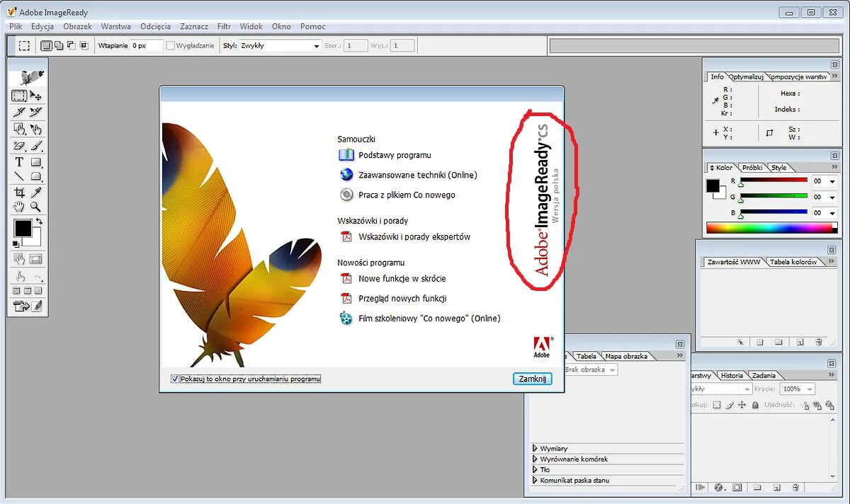
Task: Click the Kolor panel foreground color box
Action: [713, 185]
